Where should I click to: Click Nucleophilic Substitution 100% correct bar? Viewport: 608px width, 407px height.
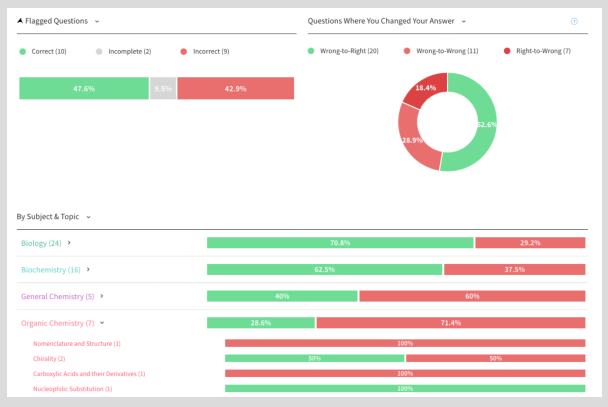pyautogui.click(x=405, y=388)
